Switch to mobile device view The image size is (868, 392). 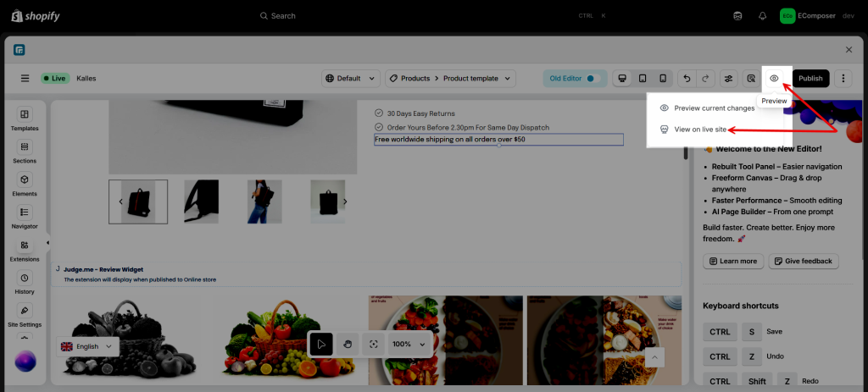(x=663, y=79)
